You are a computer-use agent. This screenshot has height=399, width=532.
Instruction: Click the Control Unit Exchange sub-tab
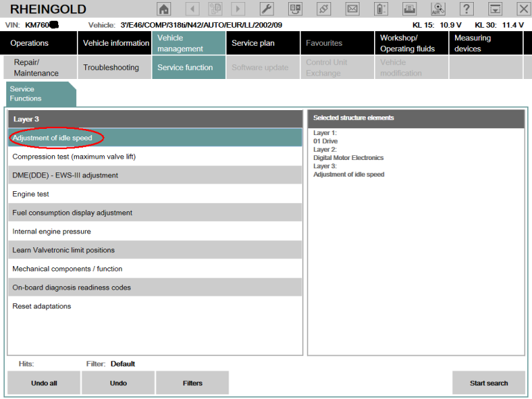337,67
